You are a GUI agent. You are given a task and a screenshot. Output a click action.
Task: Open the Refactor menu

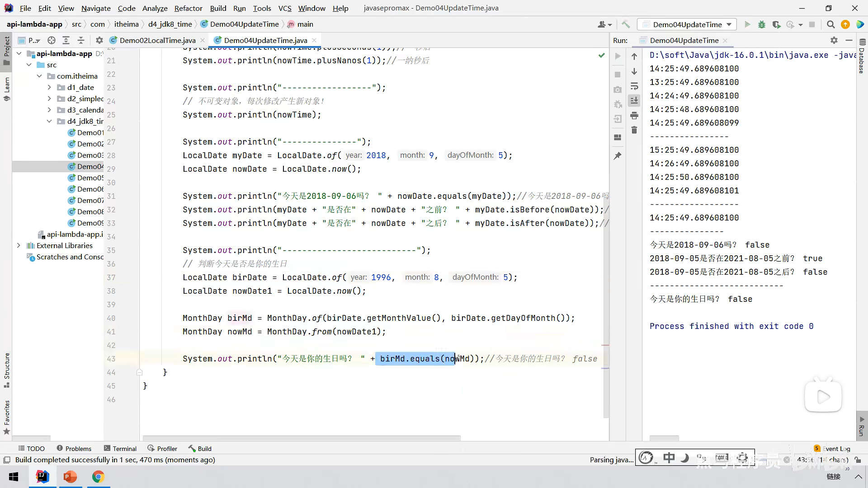[188, 8]
